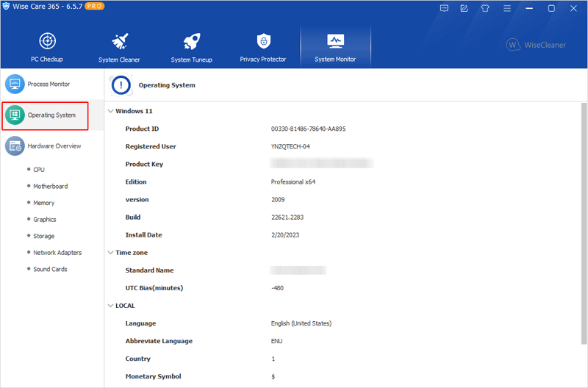Image resolution: width=588 pixels, height=388 pixels.
Task: Switch to System Cleaner tab label
Action: (x=119, y=60)
